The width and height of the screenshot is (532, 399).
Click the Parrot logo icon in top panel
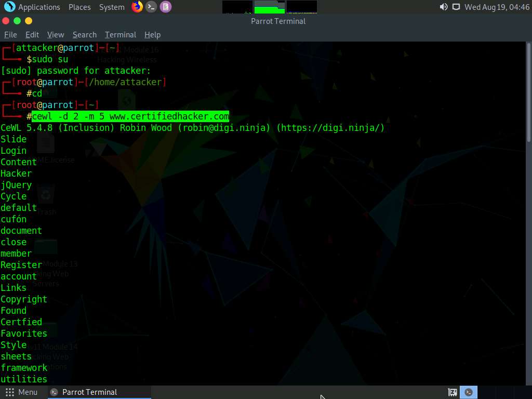[x=9, y=6]
